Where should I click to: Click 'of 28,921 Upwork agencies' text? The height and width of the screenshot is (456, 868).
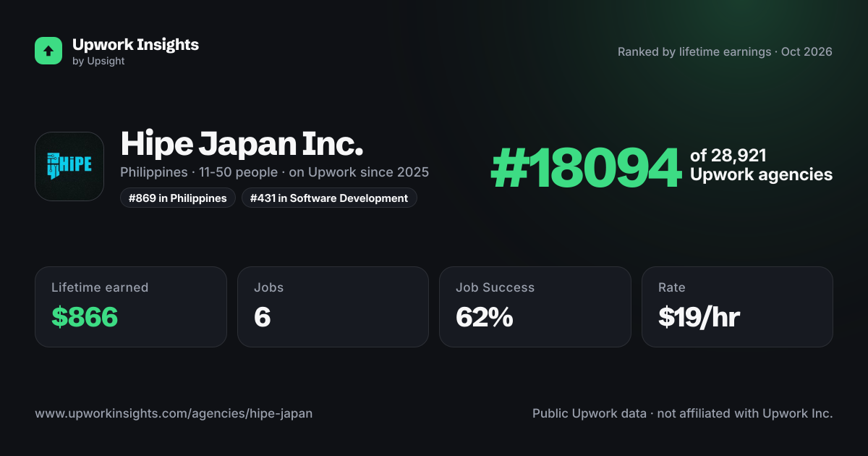coord(761,165)
